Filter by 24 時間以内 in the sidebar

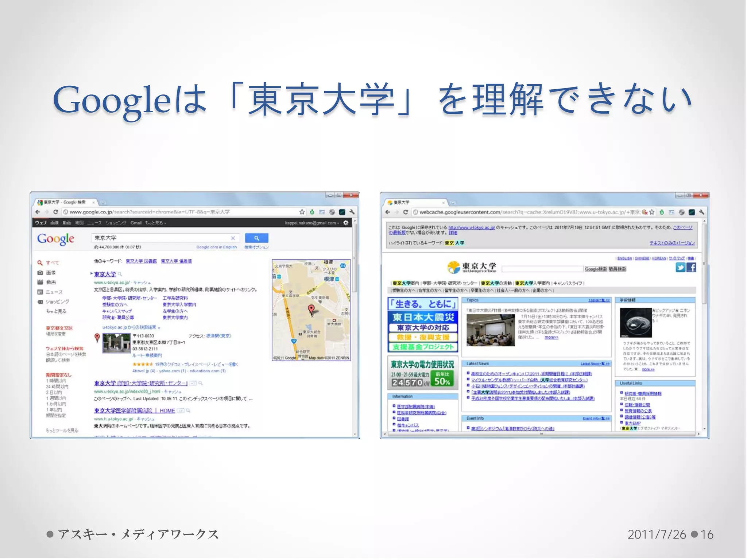click(x=57, y=386)
